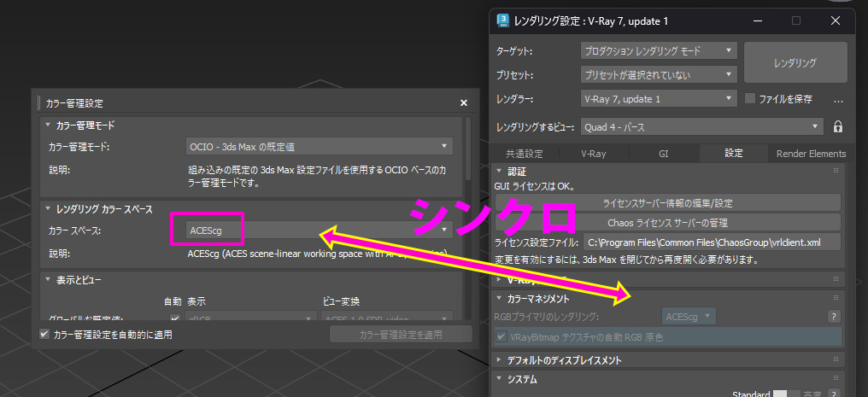868x397 pixels.
Task: Click Chaos ライセンス サーバーの管理 button
Action: pos(667,223)
